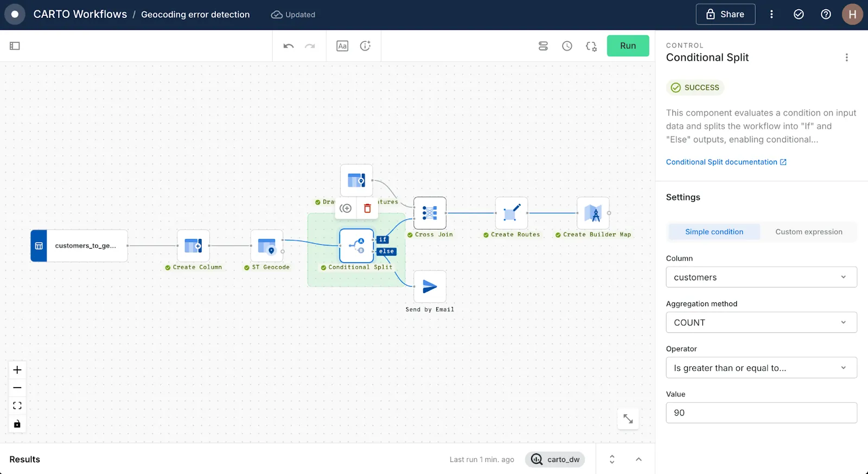Image resolution: width=868 pixels, height=474 pixels.
Task: Expand the Results panel chevron
Action: tap(639, 459)
